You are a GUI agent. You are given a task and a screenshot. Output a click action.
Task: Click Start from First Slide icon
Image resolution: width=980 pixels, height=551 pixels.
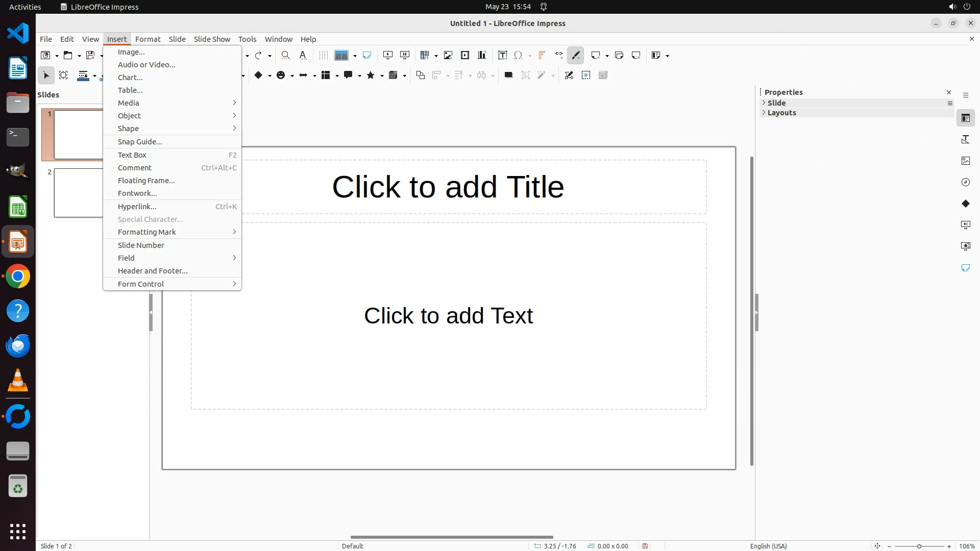click(388, 55)
